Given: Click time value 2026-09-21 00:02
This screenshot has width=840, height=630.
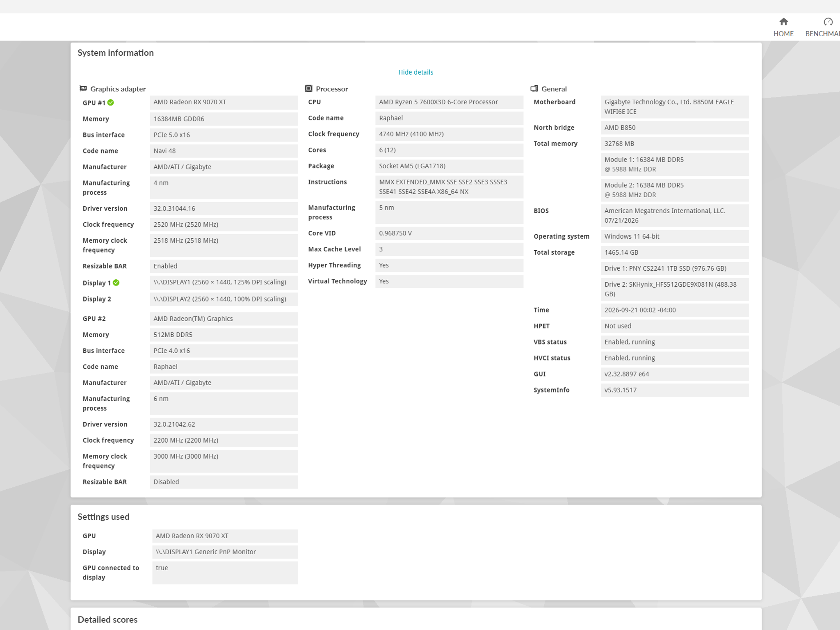Looking at the screenshot, I should [675, 310].
